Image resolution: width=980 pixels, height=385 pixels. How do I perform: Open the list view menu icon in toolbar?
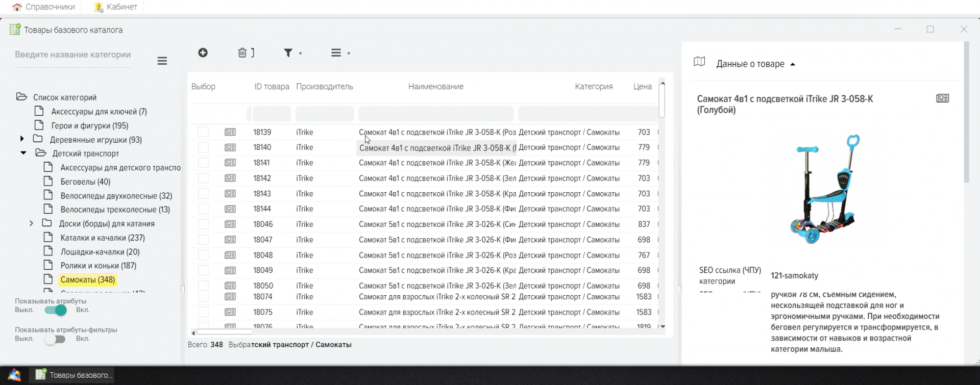pyautogui.click(x=340, y=53)
